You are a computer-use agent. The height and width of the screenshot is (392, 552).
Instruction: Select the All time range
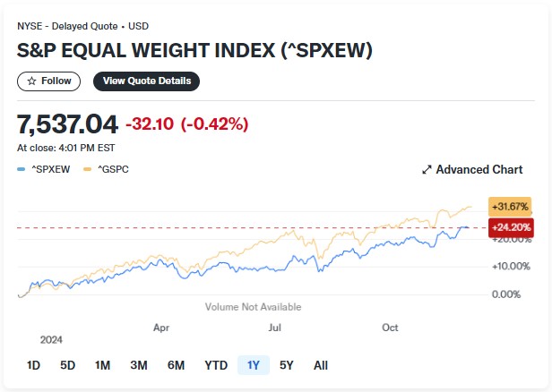[321, 365]
